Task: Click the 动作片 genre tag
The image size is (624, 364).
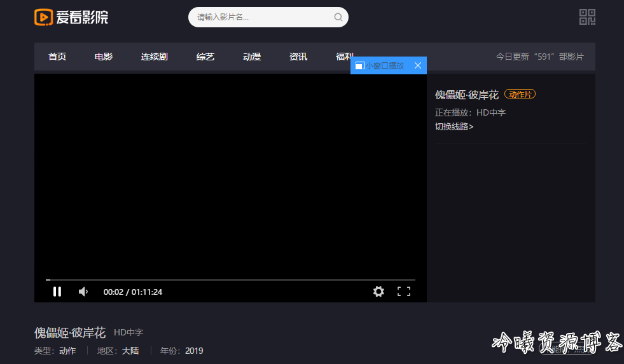Action: pos(520,94)
